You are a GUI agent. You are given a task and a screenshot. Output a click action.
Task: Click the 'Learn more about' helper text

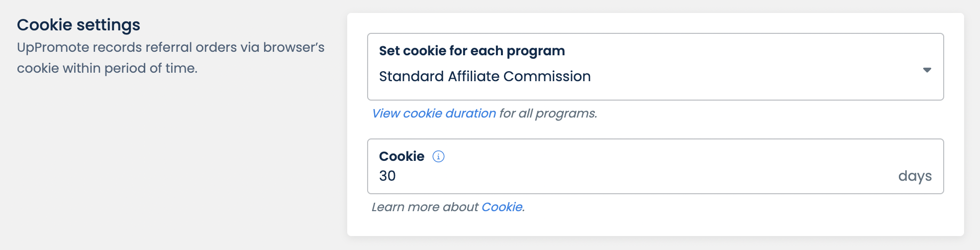(x=425, y=207)
